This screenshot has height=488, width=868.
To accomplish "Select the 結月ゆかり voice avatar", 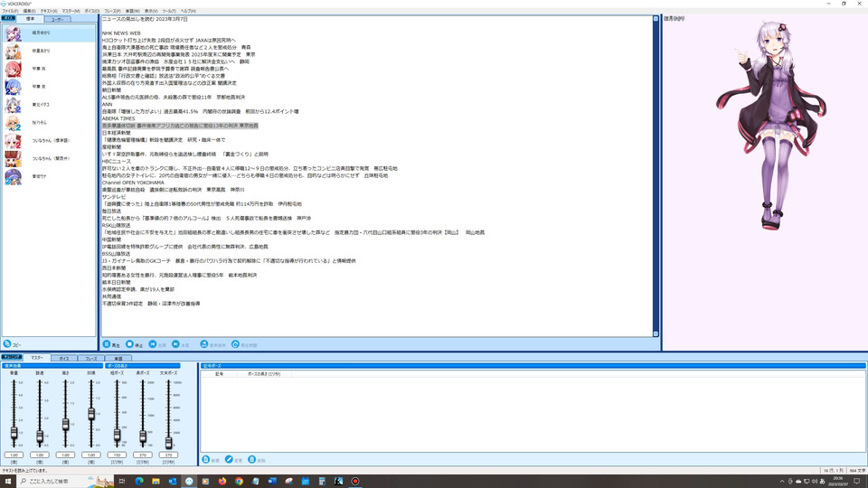I will point(14,33).
